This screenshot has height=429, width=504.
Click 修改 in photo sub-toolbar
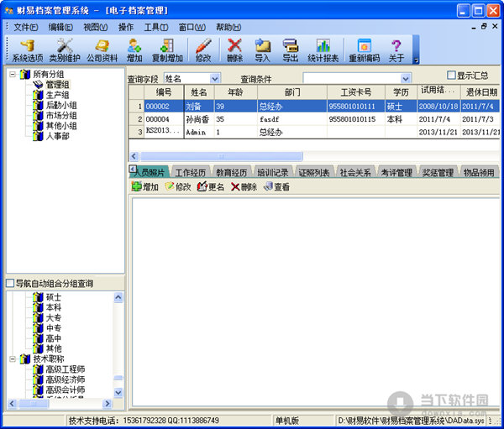pyautogui.click(x=178, y=186)
